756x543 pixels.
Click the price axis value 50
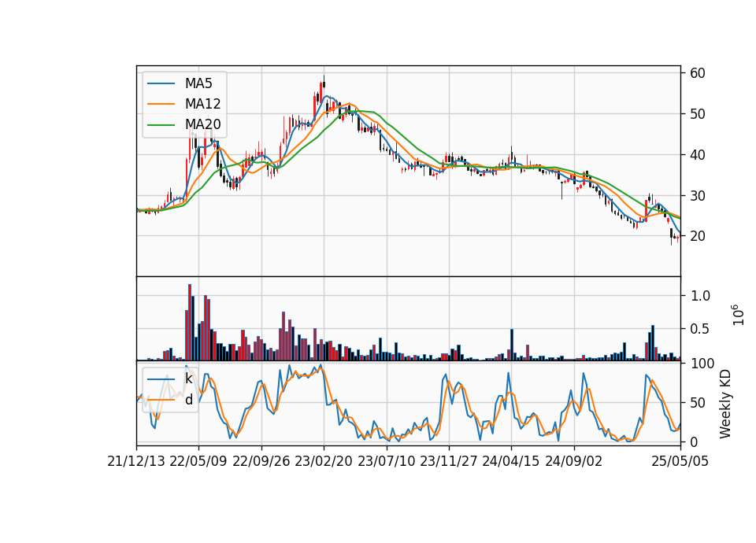click(698, 114)
